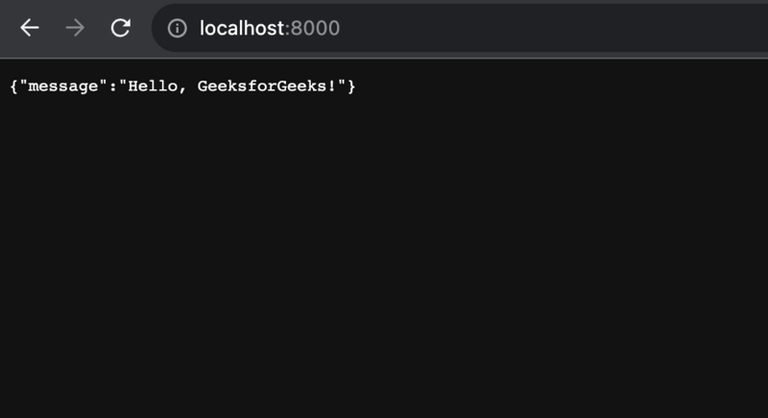Click the closing curly brace of the JSON
768x418 pixels.
click(351, 87)
